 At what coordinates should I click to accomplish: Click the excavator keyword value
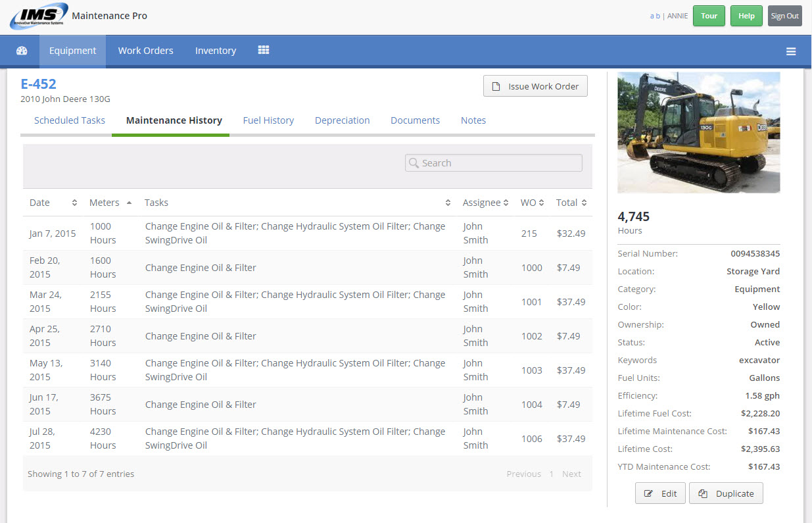click(759, 360)
